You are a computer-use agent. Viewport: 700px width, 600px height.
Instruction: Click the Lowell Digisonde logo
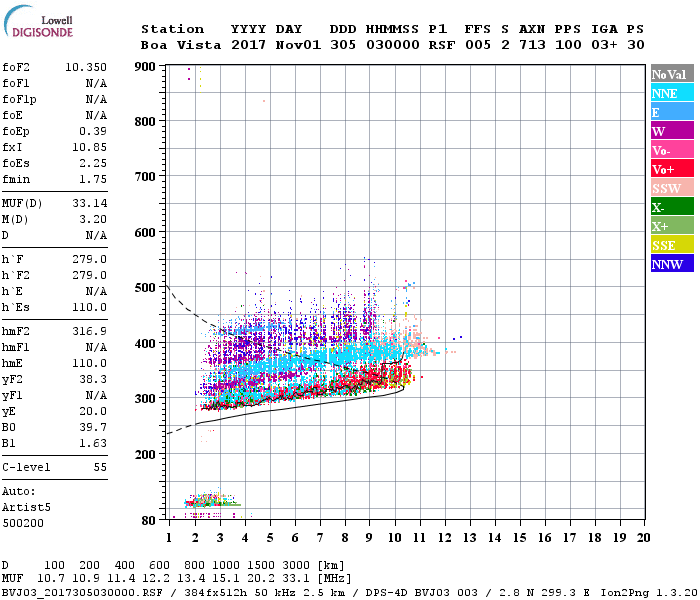(38, 21)
